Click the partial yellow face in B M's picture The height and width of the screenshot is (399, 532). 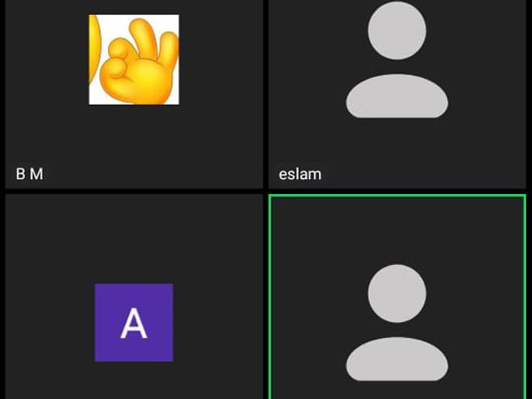tap(94, 49)
